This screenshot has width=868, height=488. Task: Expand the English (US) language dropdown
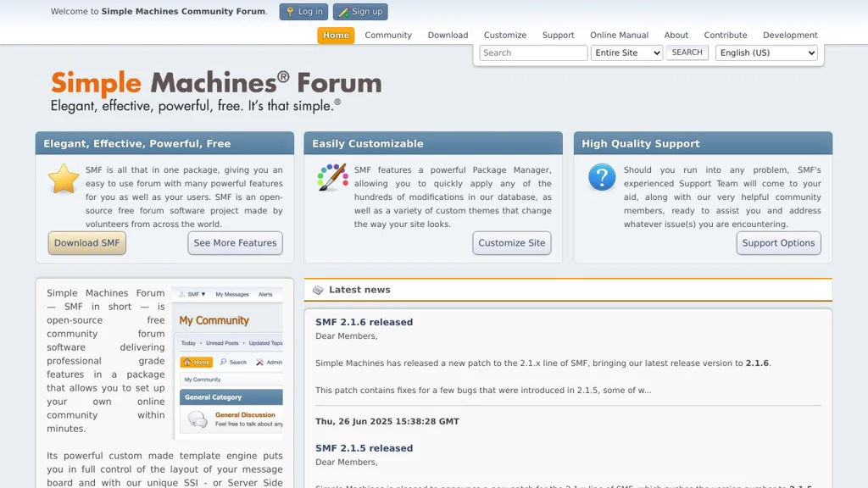click(x=766, y=53)
